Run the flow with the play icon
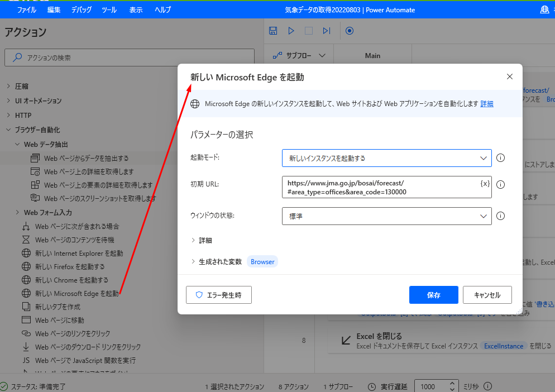This screenshot has height=392, width=555. (291, 31)
